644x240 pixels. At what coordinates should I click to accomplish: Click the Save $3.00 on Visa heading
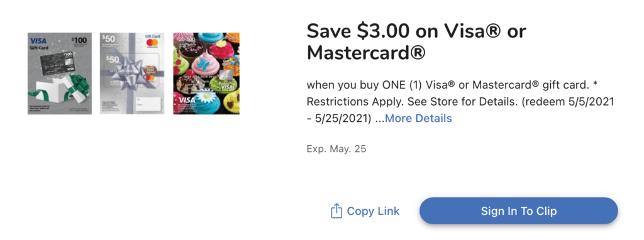416,42
